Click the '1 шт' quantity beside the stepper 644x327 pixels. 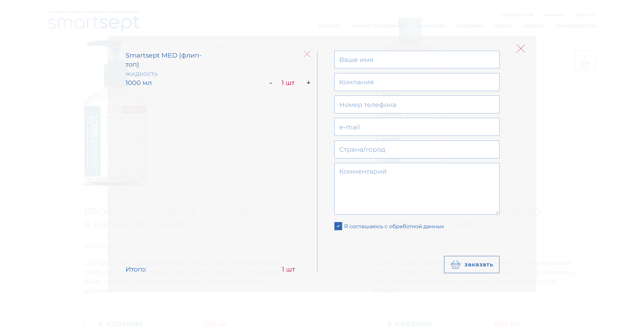click(x=288, y=83)
